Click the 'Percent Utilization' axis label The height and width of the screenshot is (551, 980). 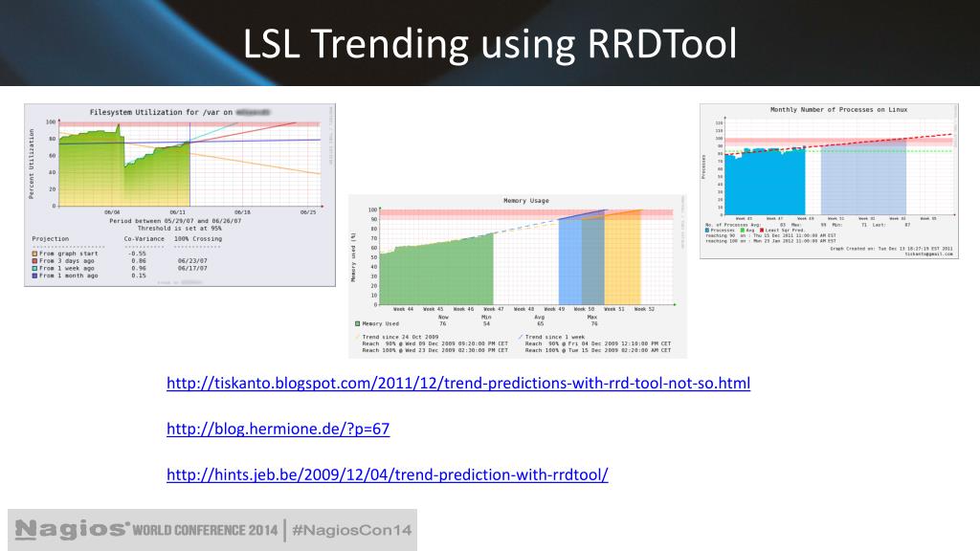[32, 165]
